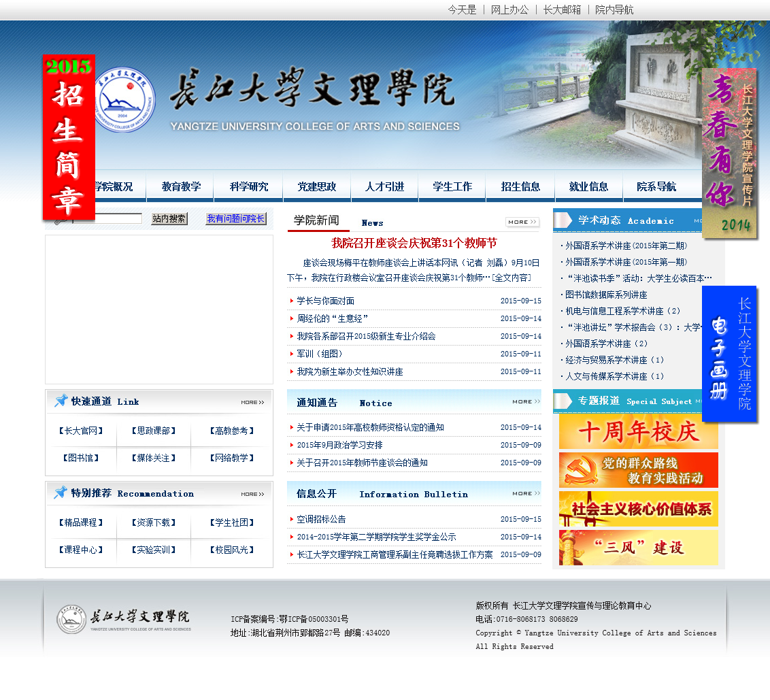This screenshot has width=770, height=700.
Task: Open 外国语系学术讲座(2015年第一期)
Action: [x=626, y=262]
